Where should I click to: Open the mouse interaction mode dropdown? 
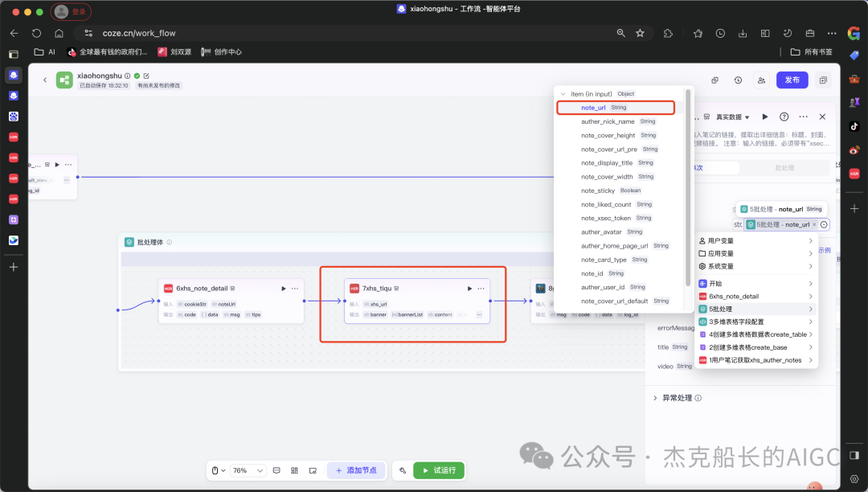pyautogui.click(x=218, y=470)
